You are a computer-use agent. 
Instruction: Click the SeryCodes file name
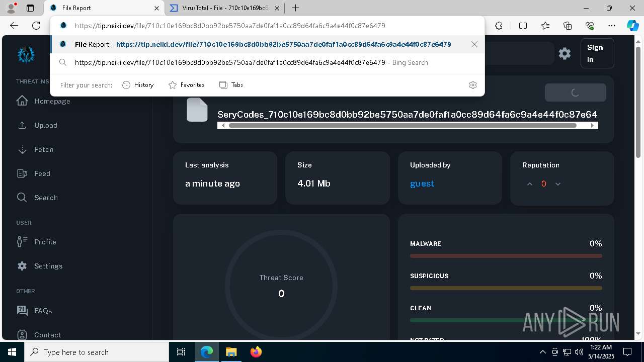[407, 115]
